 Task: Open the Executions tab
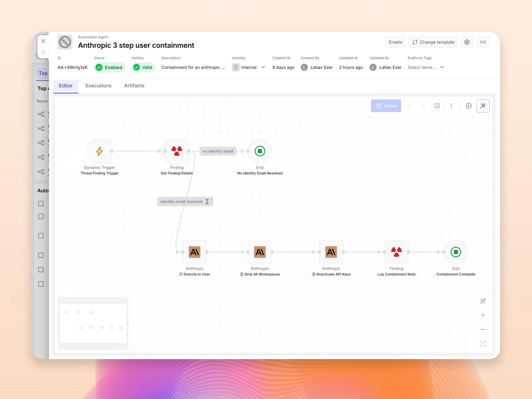tap(98, 86)
